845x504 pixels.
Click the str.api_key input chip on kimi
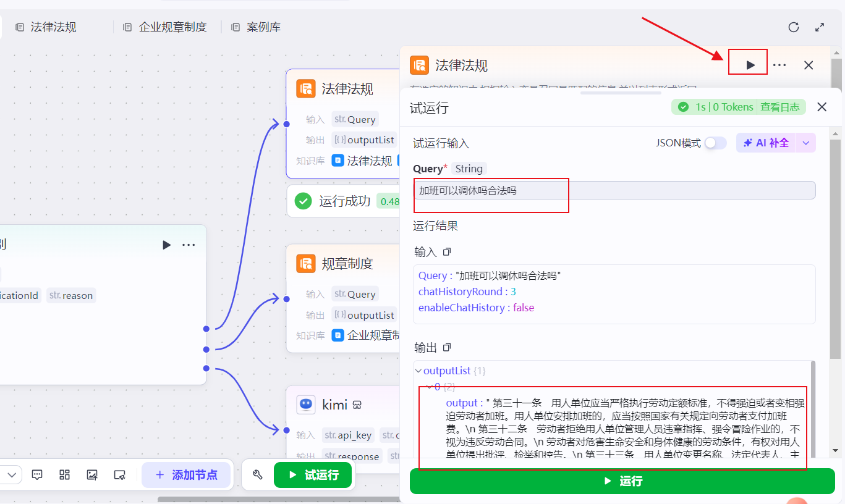point(348,435)
